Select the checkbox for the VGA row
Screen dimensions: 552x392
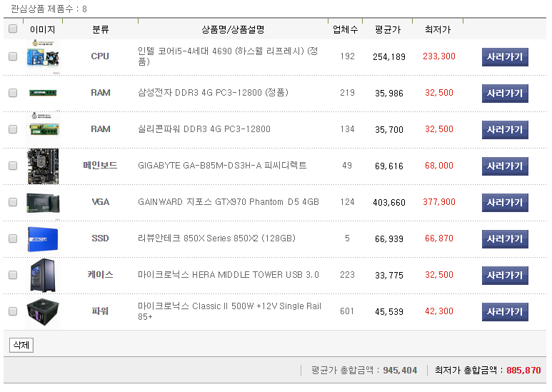click(x=13, y=202)
